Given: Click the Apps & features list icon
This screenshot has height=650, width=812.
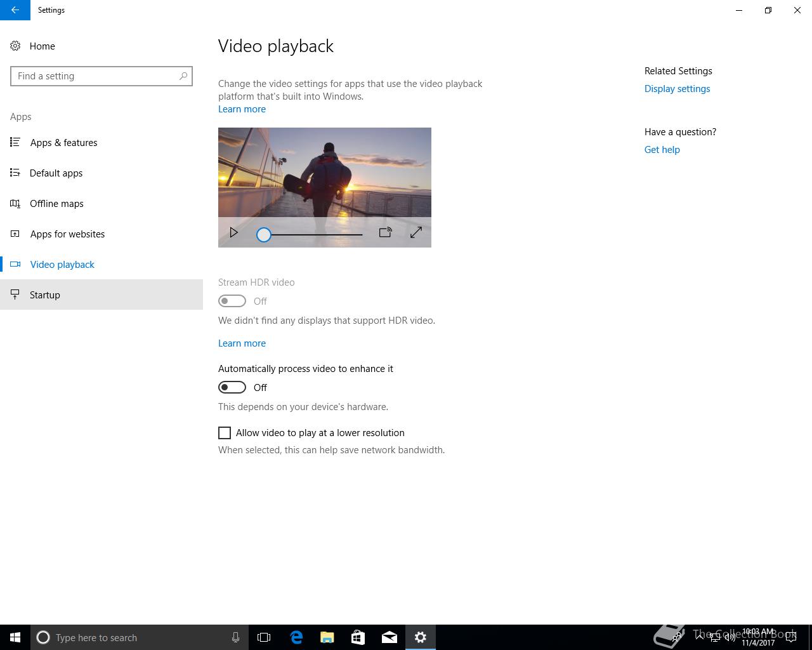Looking at the screenshot, I should [x=15, y=143].
